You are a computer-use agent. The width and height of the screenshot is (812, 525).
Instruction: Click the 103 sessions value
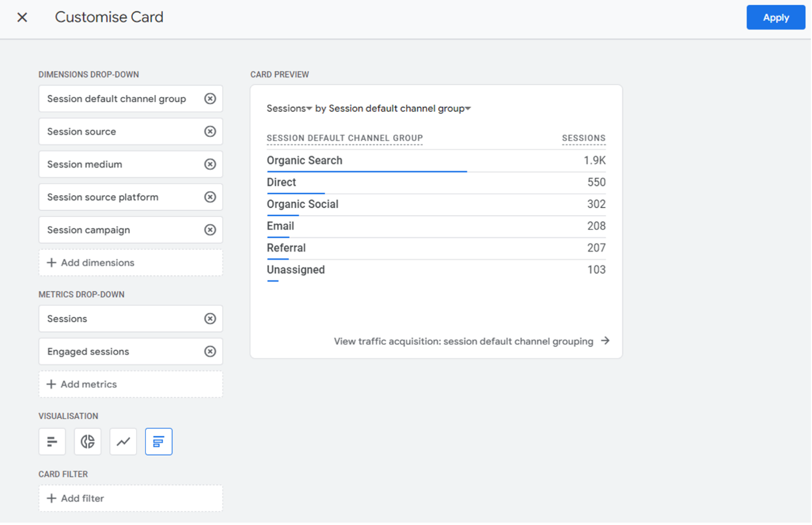[596, 270]
